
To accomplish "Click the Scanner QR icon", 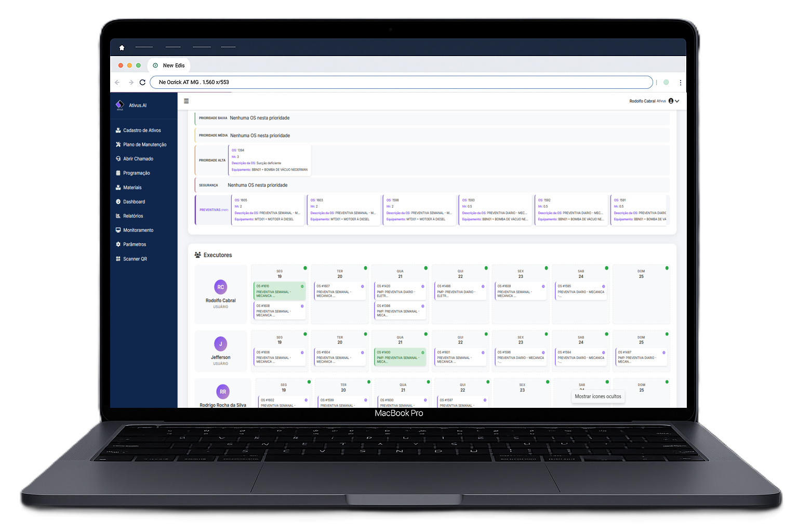I will point(118,259).
